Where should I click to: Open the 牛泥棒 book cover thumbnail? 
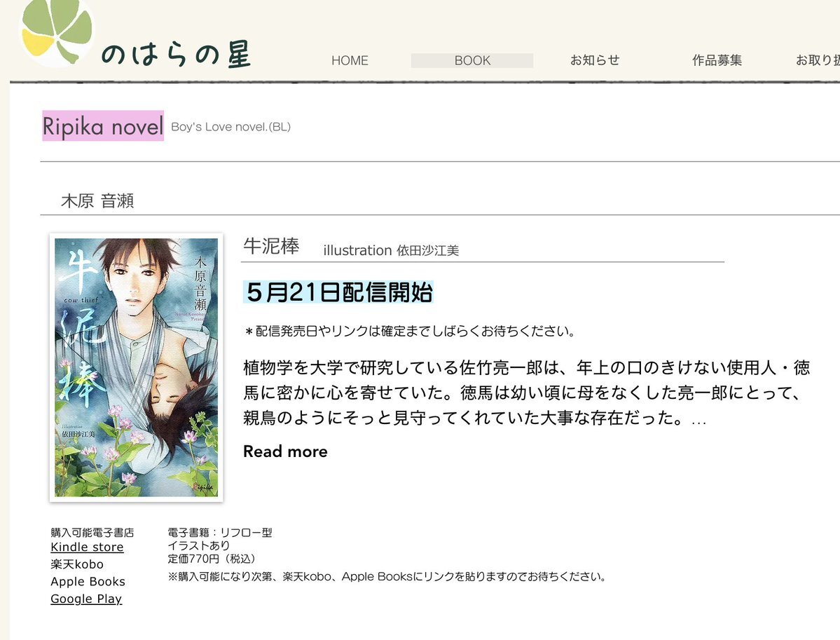point(136,368)
